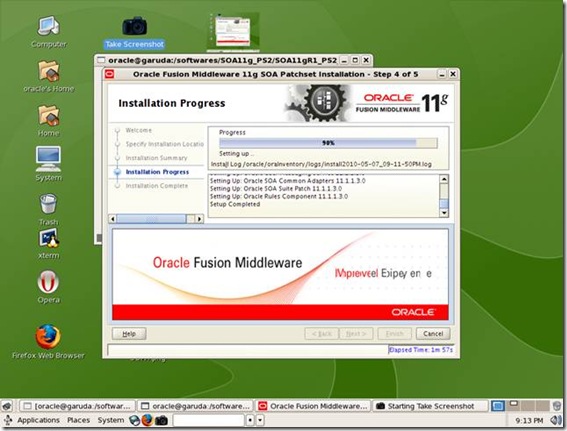Click the Oracle installer titlebar menu icon
Screen dimensions: 567x431
click(x=109, y=74)
